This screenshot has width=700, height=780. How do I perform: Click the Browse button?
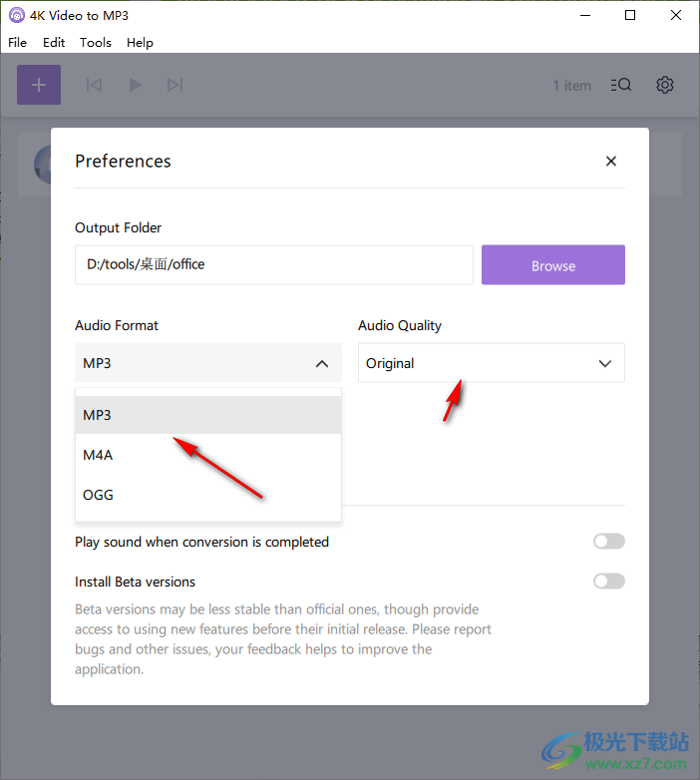[553, 264]
